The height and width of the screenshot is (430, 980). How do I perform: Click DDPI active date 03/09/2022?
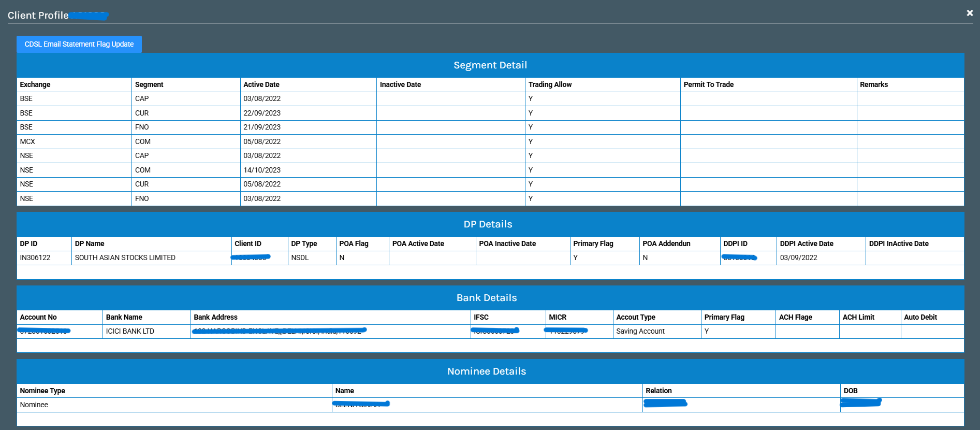click(x=798, y=257)
